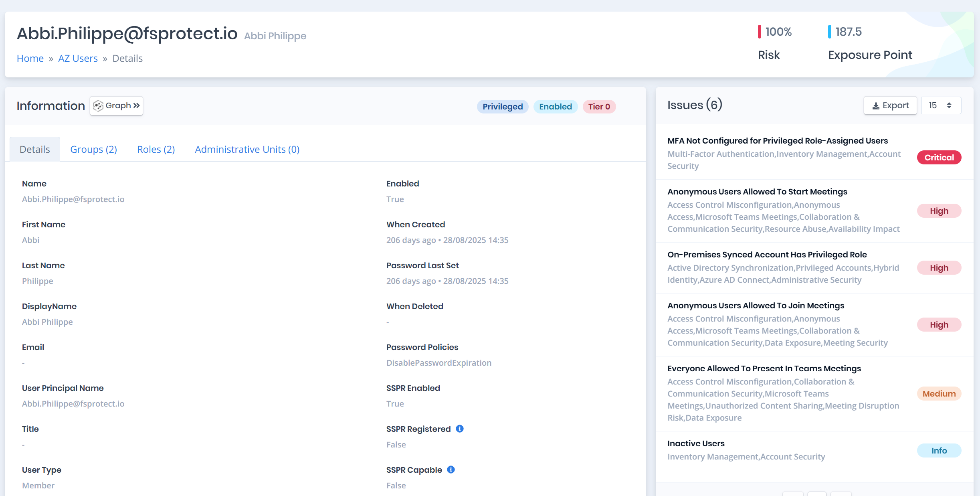Toggle the Privileged badge
Viewport: 980px width, 496px height.
502,107
